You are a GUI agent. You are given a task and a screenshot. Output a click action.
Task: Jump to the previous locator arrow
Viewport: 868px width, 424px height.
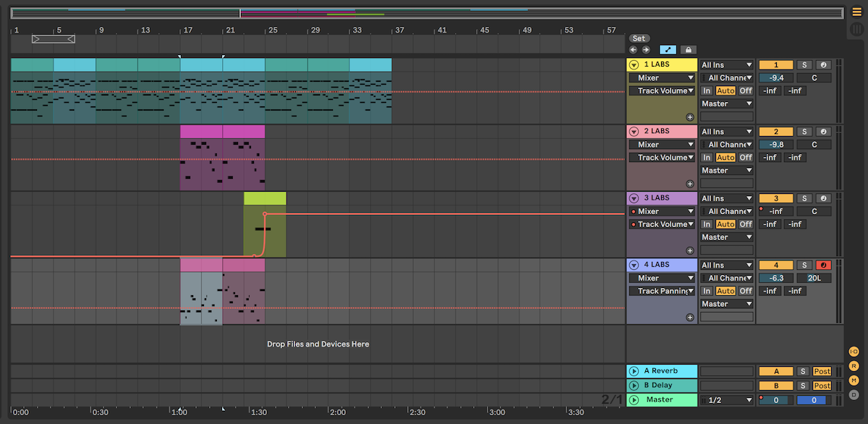634,50
